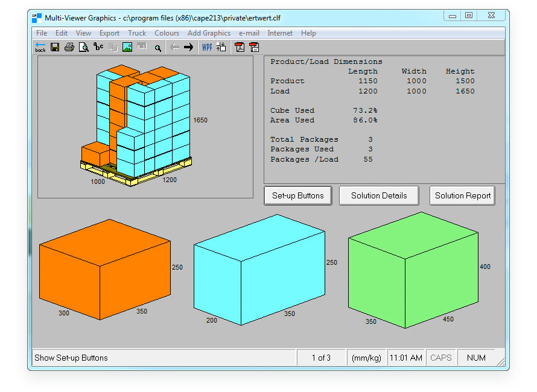The height and width of the screenshot is (392, 537).
Task: Print the load diagram via printer icon
Action: point(70,47)
